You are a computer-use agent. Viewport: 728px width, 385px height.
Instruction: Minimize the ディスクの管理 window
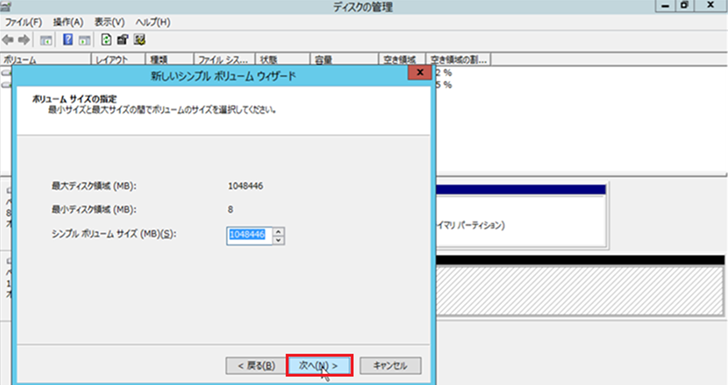[x=665, y=6]
